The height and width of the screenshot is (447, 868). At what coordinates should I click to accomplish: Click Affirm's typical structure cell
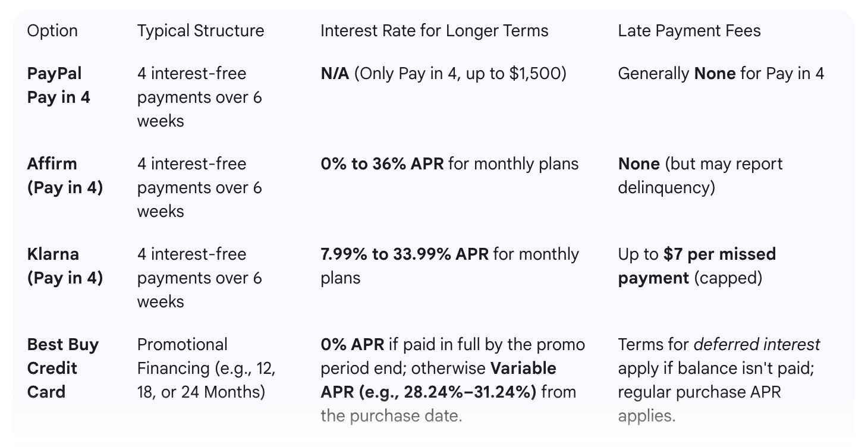coord(199,188)
